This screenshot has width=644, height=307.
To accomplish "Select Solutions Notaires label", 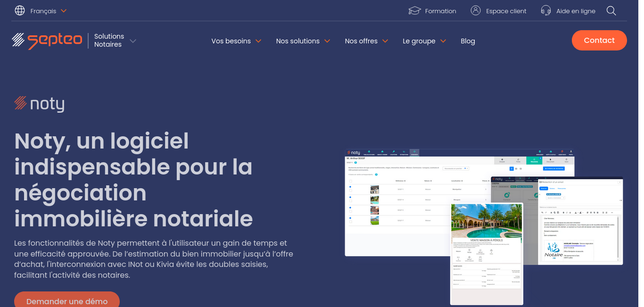I will [109, 41].
